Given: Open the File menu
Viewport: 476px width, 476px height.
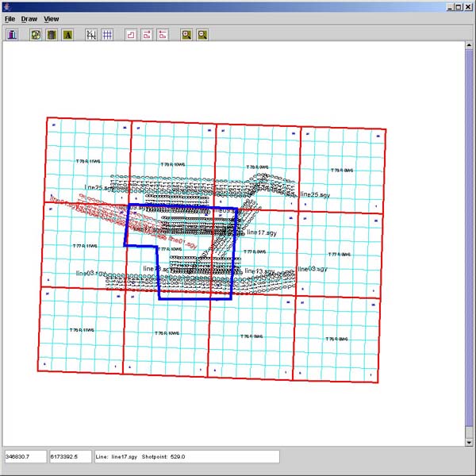Looking at the screenshot, I should pos(10,18).
